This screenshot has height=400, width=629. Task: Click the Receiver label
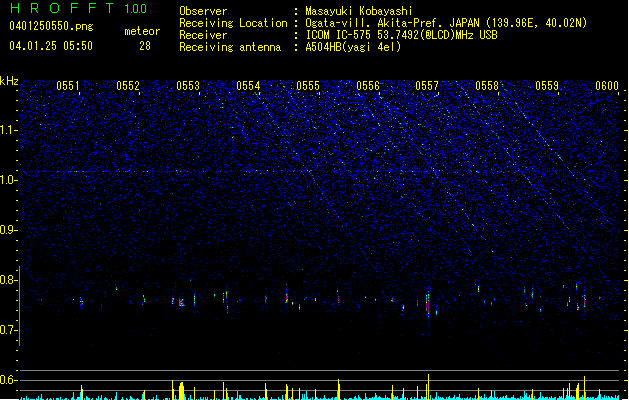pos(203,35)
